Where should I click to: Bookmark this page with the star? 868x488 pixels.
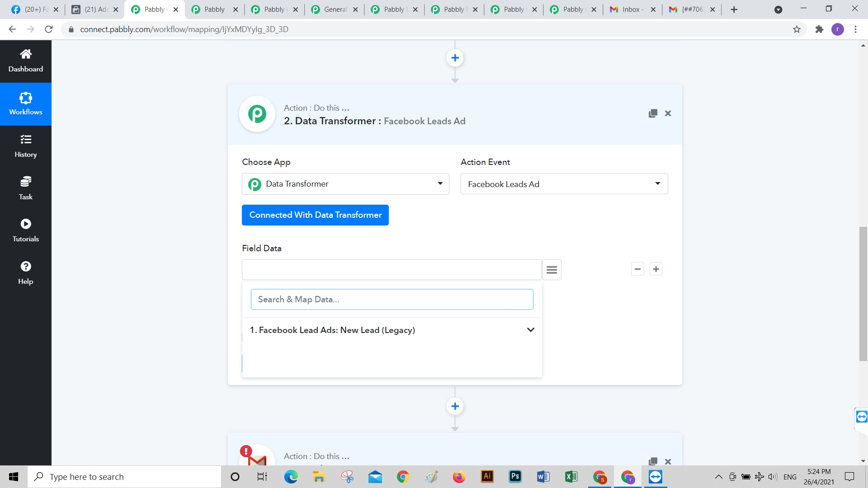797,29
